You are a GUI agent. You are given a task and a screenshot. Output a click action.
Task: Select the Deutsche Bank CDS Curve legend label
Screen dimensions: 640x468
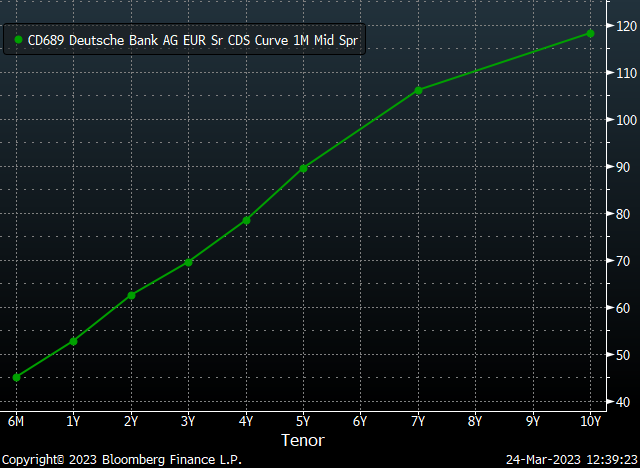point(192,41)
